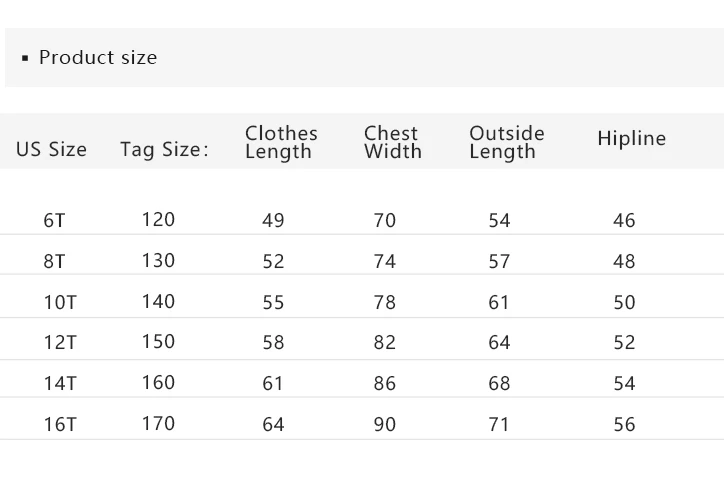Screen dimensions: 724x498
Task: Click the "Chest Width" column header
Action: (x=392, y=142)
